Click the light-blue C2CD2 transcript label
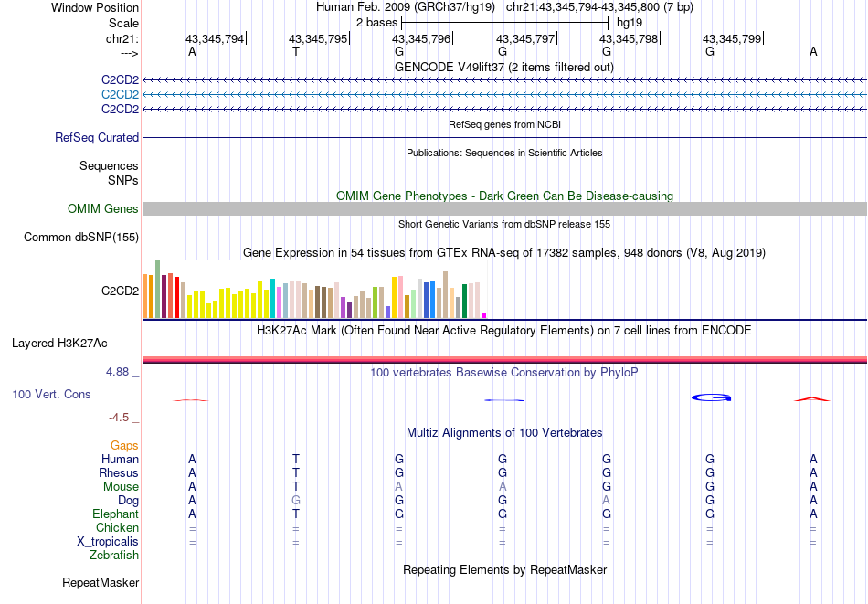 120,95
